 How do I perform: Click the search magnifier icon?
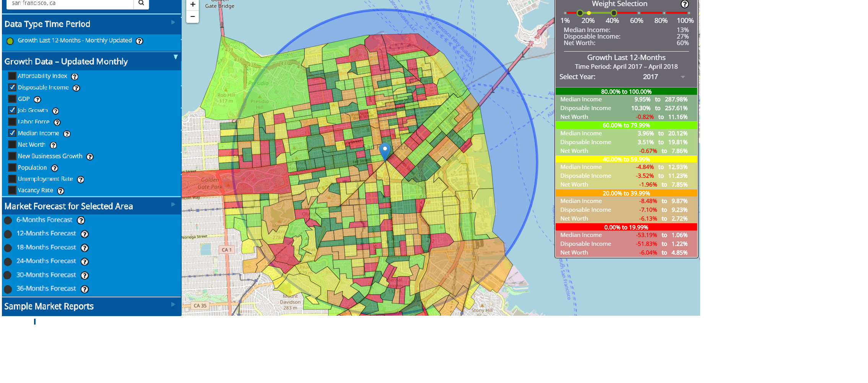click(141, 3)
